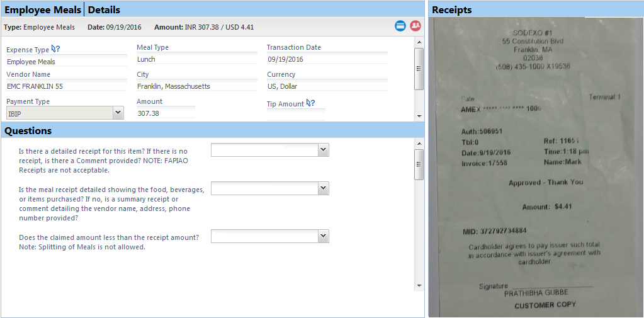Expand the detailed receipt question dropdown
This screenshot has width=644, height=318.
pyautogui.click(x=323, y=150)
